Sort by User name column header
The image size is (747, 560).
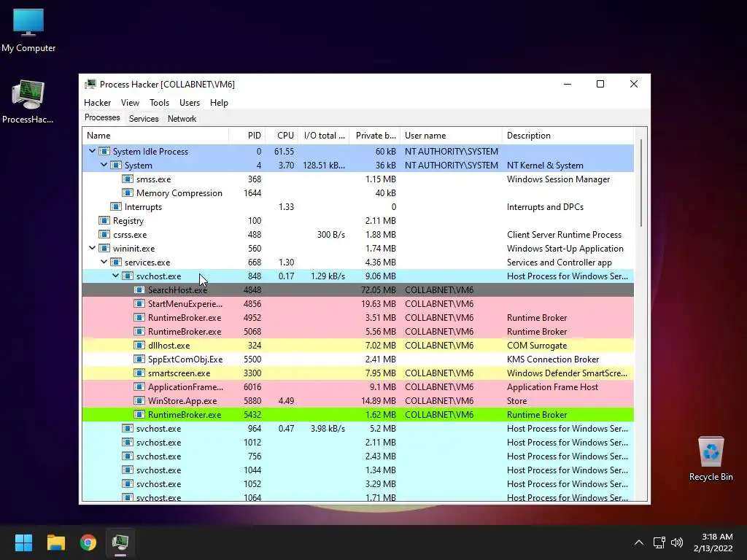pyautogui.click(x=451, y=136)
